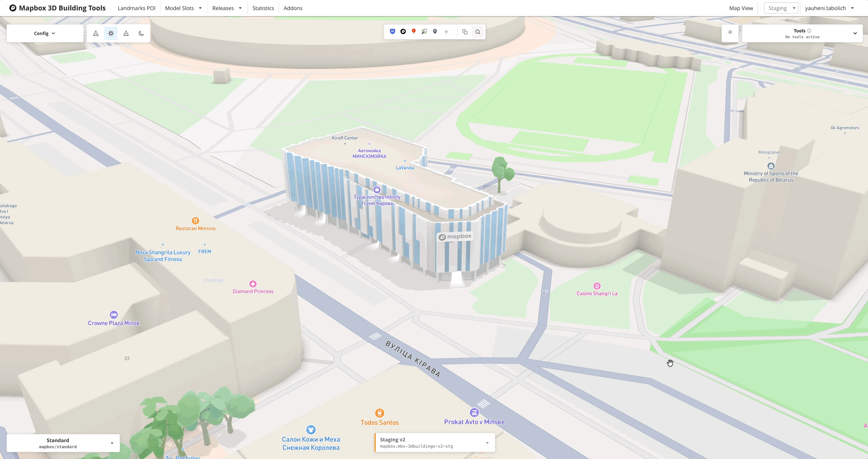This screenshot has width=868, height=459.
Task: Click the Салон Кожи и Меха clothing marker
Action: pyautogui.click(x=311, y=429)
